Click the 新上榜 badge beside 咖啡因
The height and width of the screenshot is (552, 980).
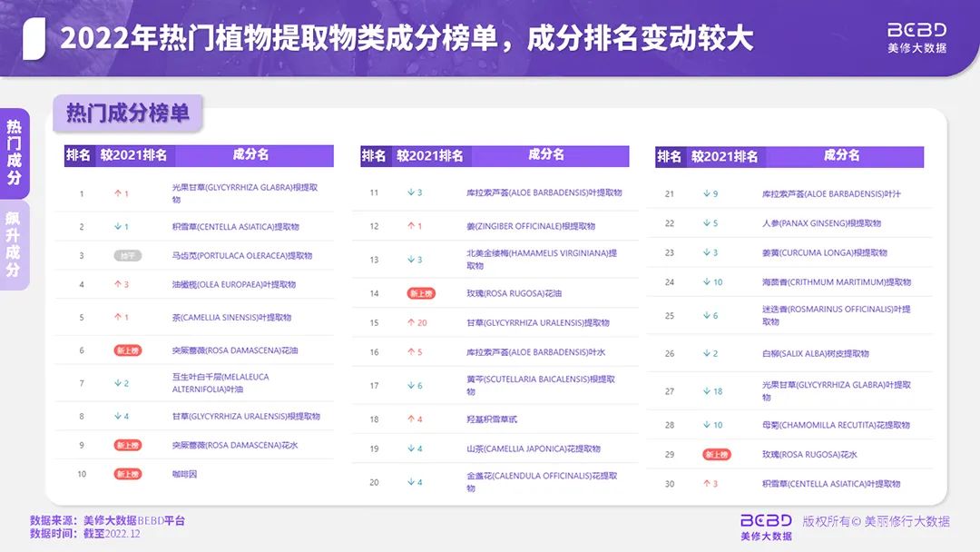[127, 474]
